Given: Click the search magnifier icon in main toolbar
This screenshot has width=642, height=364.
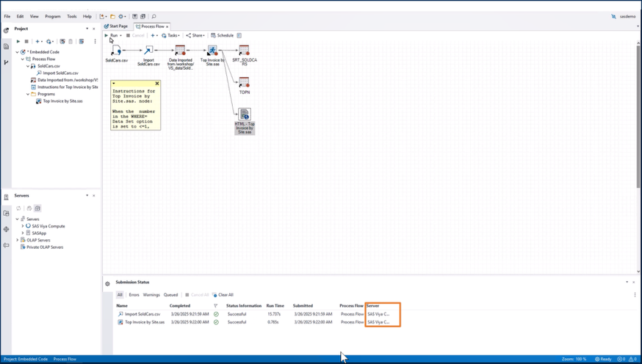Looking at the screenshot, I should 154,16.
